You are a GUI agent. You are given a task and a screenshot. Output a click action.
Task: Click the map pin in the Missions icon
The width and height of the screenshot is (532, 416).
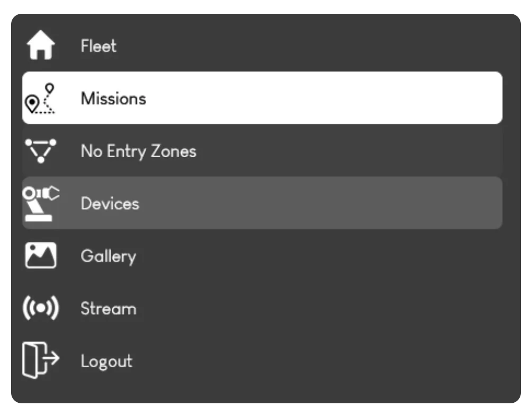coord(32,101)
